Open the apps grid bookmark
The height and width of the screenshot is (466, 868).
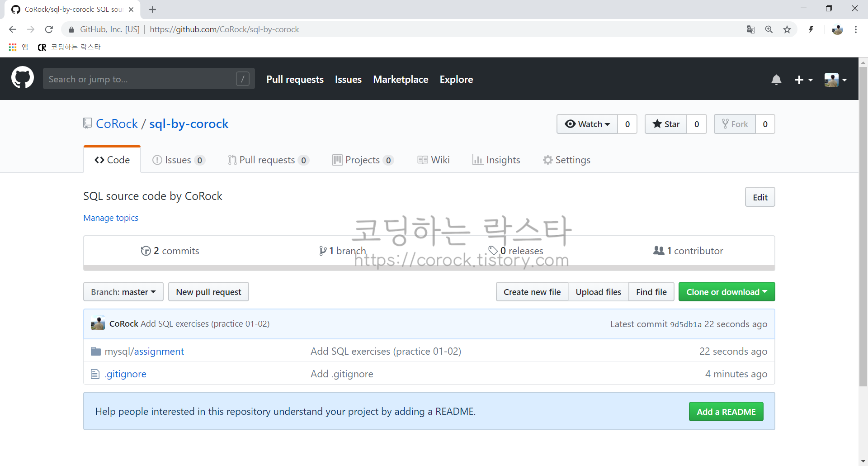click(18, 47)
